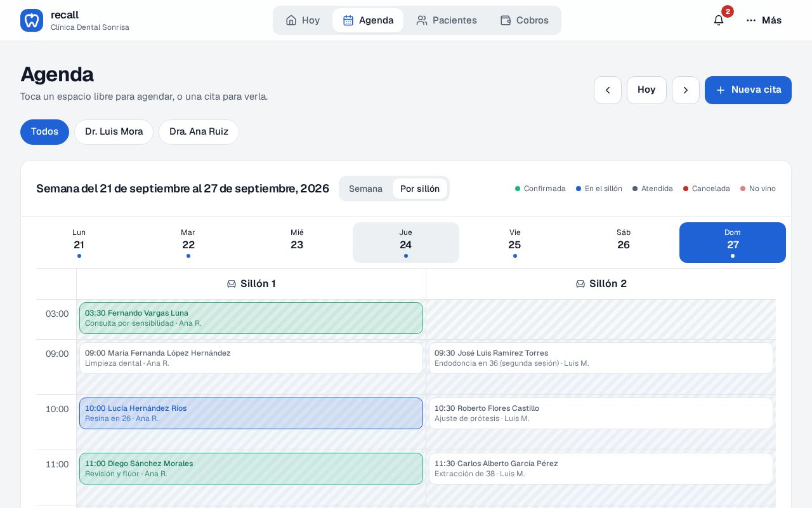Open Carlos Alberto García Pérez appointment
Image resolution: width=812 pixels, height=508 pixels.
pyautogui.click(x=601, y=469)
